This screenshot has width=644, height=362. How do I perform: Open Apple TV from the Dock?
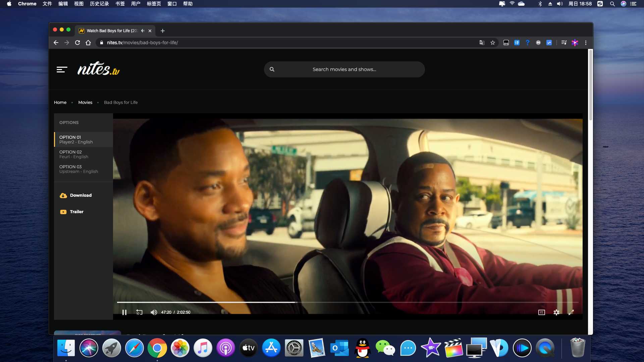point(249,348)
